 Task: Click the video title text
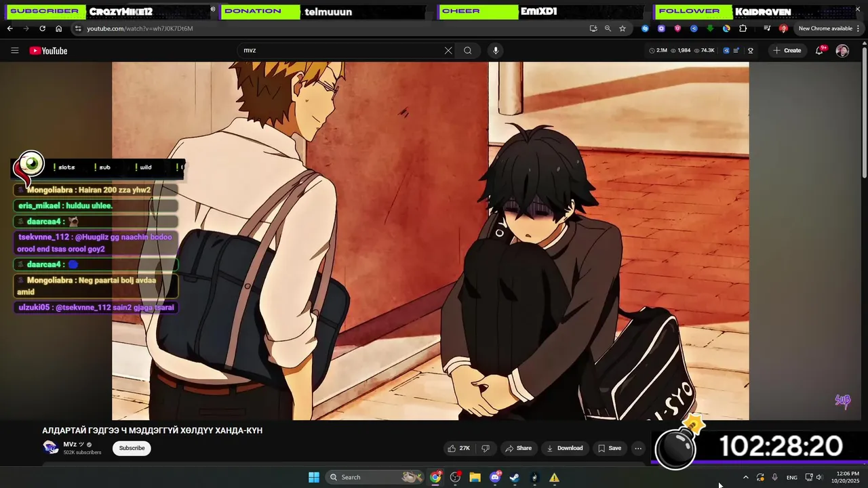153,430
